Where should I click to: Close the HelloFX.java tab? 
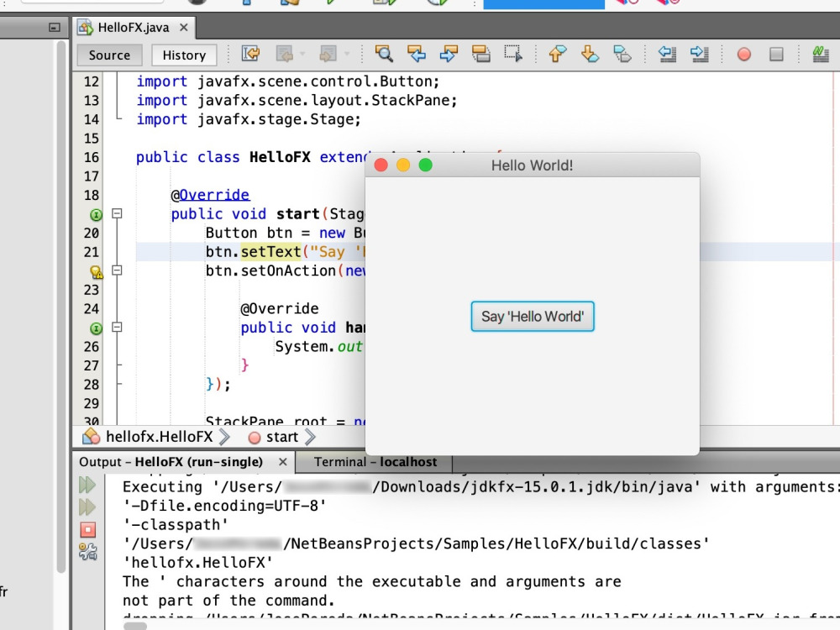click(184, 28)
